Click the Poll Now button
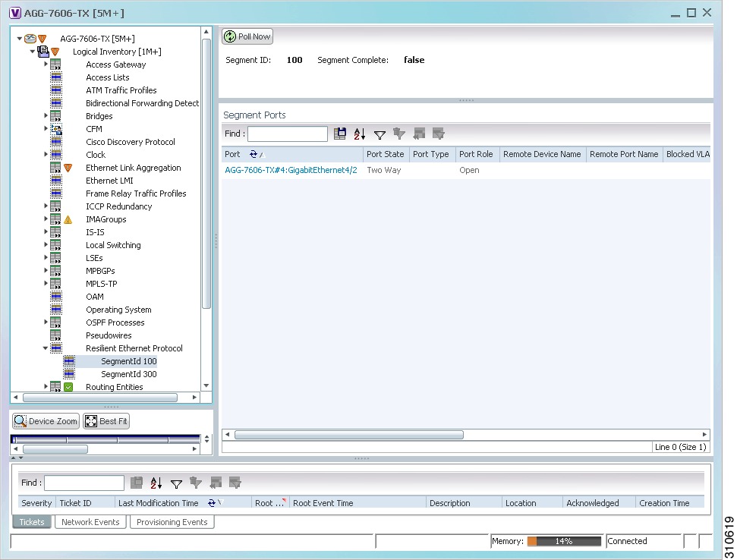This screenshot has width=737, height=560. (247, 36)
